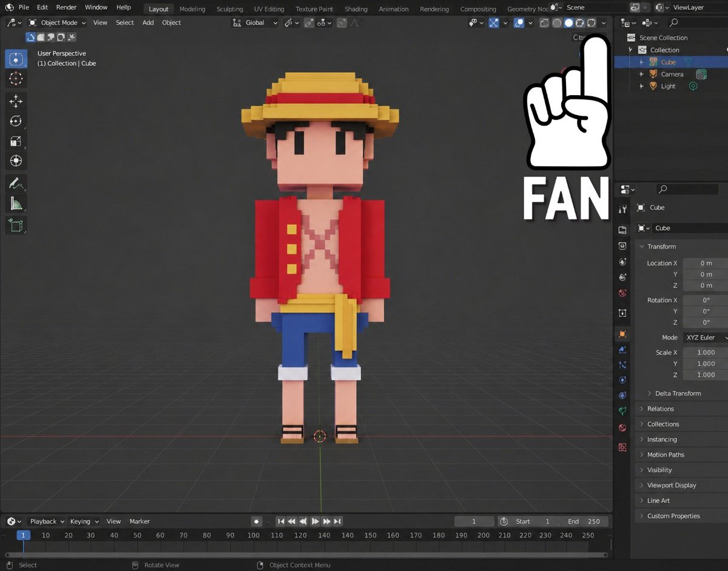Screen dimensions: 728x571
Task: Open the Window menu
Action: pyautogui.click(x=96, y=7)
